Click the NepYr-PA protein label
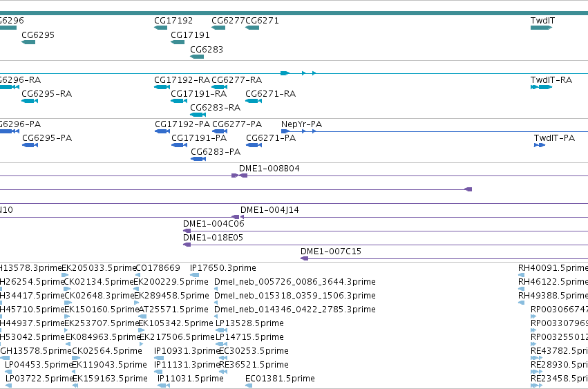The height and width of the screenshot is (389, 588). point(301,124)
